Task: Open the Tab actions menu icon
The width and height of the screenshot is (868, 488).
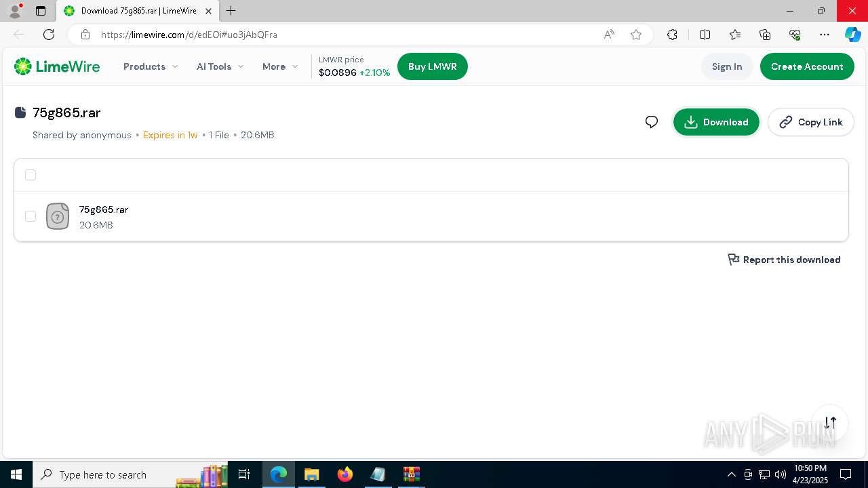Action: coord(41,11)
